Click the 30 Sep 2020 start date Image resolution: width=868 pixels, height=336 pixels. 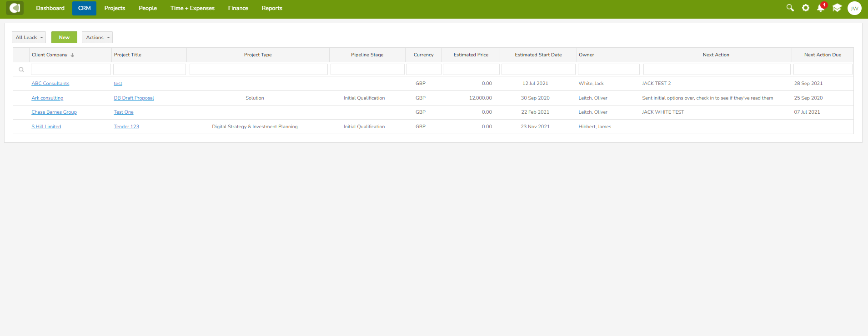tap(535, 98)
